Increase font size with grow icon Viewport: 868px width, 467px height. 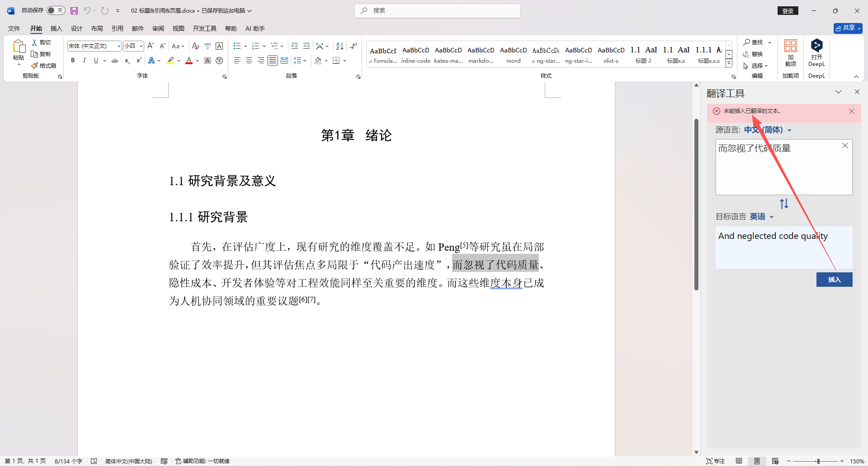coord(151,46)
